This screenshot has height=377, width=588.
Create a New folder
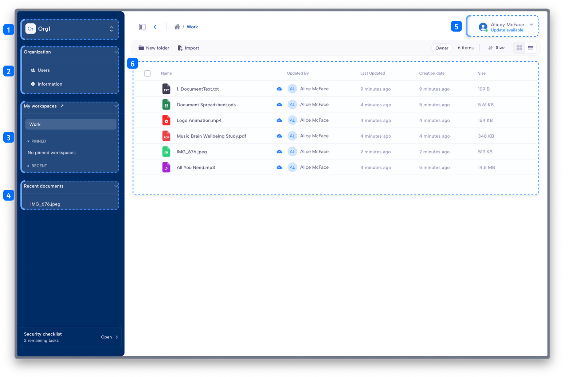[x=154, y=48]
